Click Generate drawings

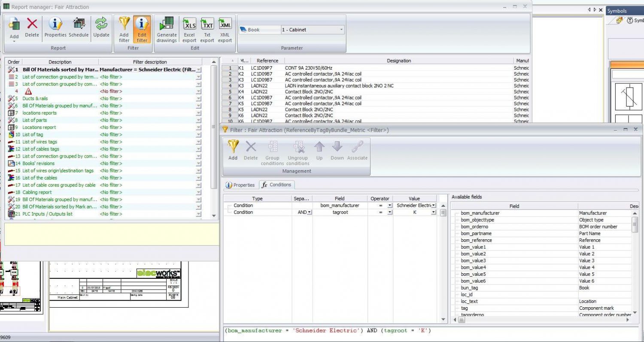point(167,30)
